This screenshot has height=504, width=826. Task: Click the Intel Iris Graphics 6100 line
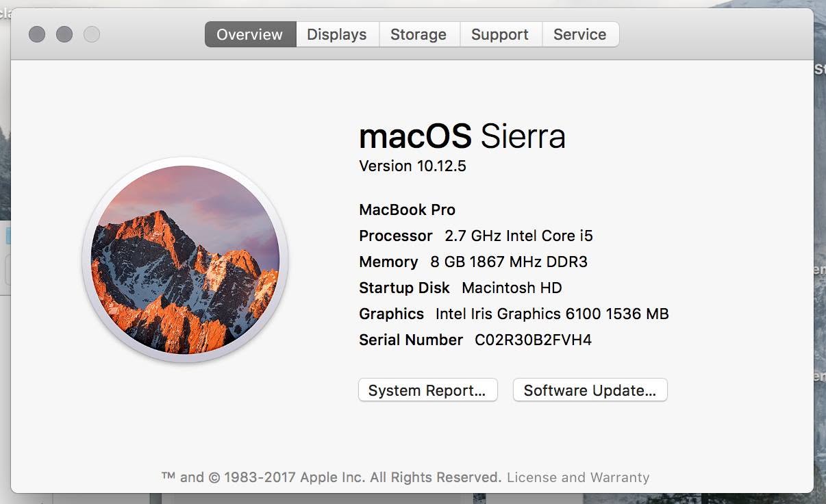(514, 314)
